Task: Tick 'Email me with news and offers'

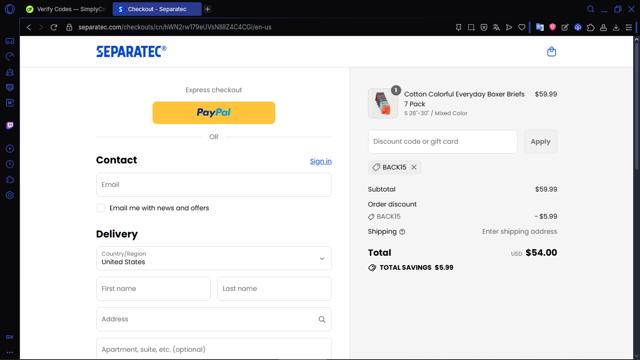Action: tap(101, 208)
